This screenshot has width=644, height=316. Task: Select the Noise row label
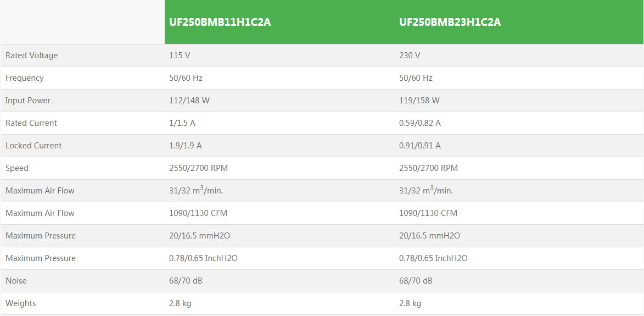pyautogui.click(x=16, y=281)
